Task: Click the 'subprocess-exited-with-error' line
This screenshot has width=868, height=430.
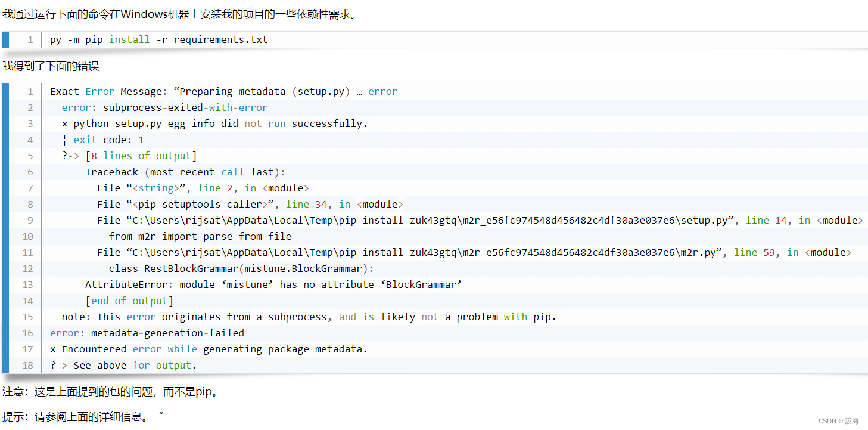Action: [165, 108]
